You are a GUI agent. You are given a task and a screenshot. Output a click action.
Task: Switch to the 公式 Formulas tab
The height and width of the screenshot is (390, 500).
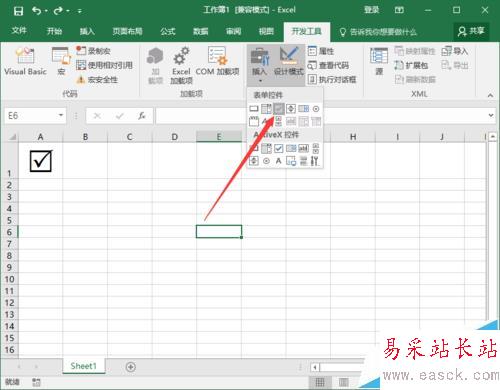[x=168, y=31]
